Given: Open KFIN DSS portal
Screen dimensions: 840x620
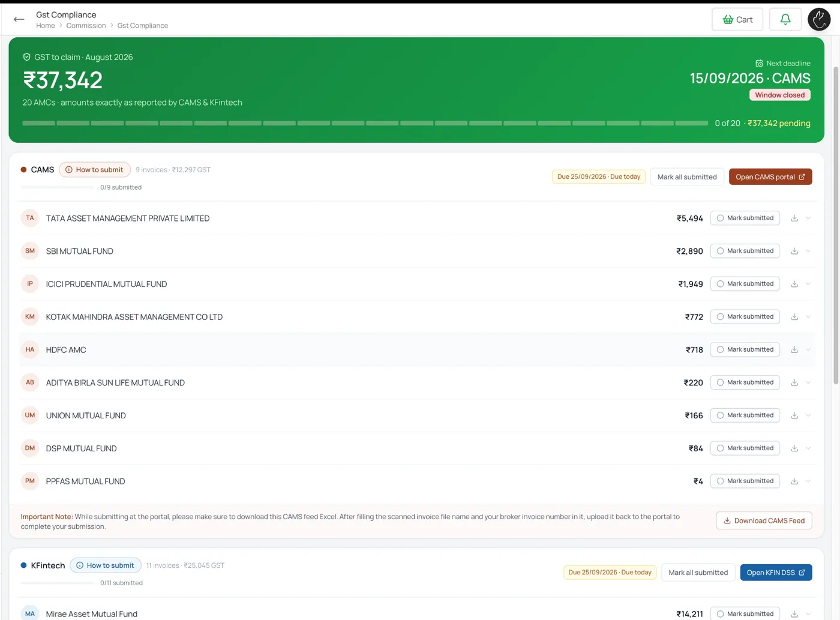Looking at the screenshot, I should [776, 573].
